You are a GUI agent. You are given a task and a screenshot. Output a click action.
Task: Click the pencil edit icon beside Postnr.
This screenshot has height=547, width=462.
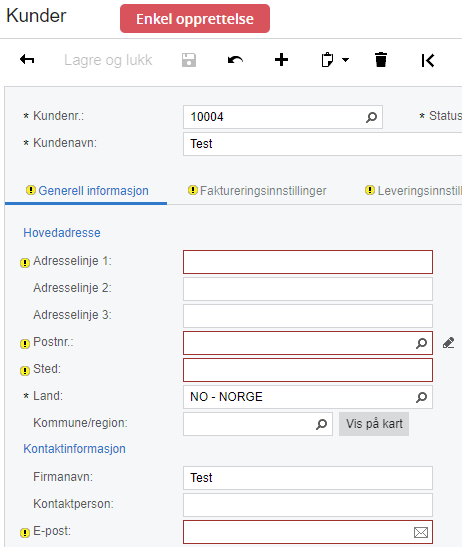(448, 343)
